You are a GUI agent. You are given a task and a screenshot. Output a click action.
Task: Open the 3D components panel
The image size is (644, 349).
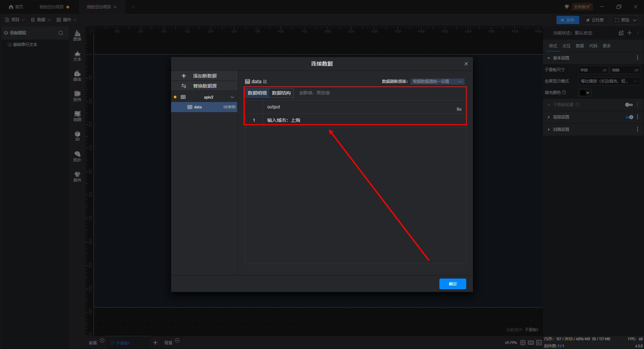(x=77, y=136)
